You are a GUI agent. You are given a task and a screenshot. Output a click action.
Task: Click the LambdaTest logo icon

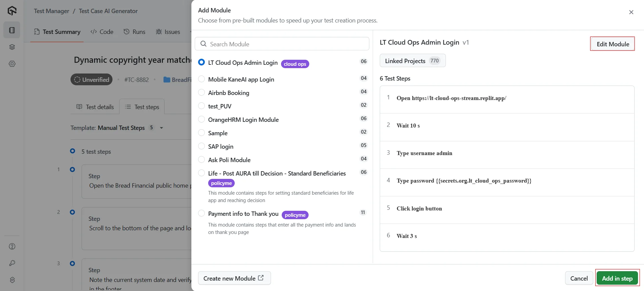pyautogui.click(x=12, y=11)
